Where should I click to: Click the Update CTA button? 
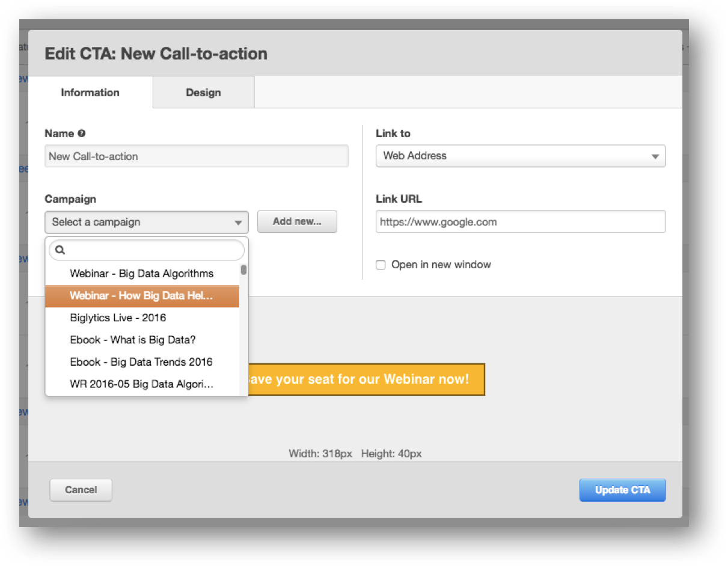coord(622,490)
